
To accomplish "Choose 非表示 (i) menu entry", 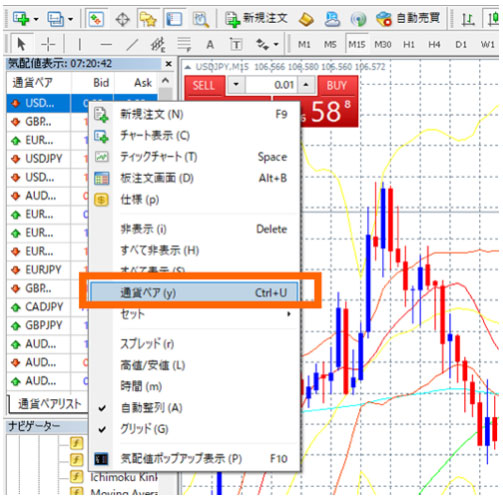I will point(194,229).
